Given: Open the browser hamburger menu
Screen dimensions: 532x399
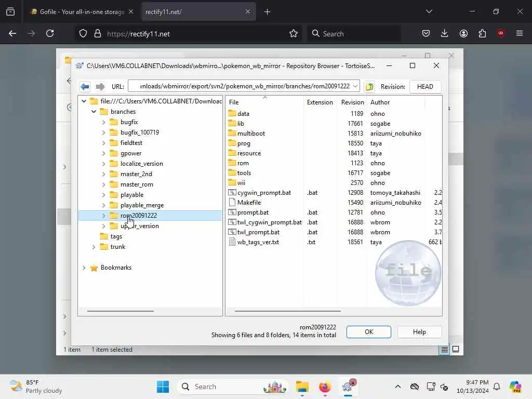Looking at the screenshot, I should [x=520, y=33].
